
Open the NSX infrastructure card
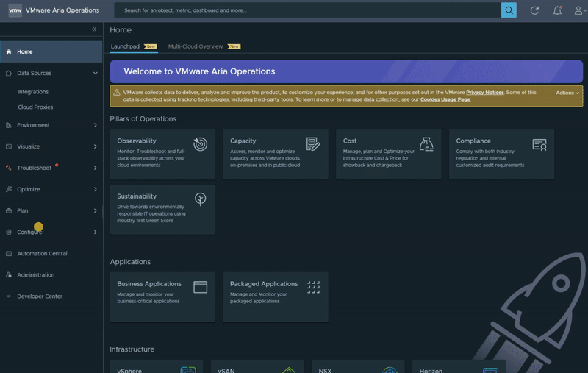coord(358,366)
